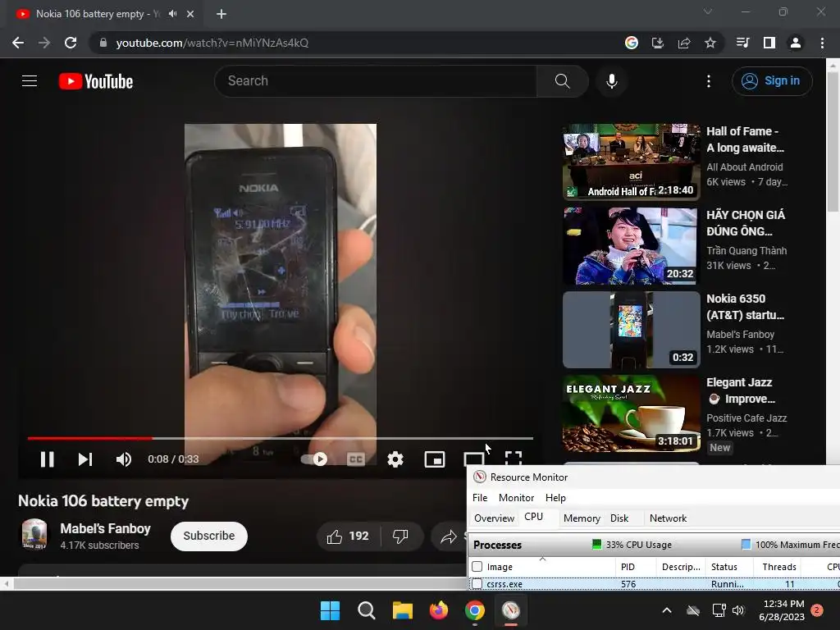
Task: Switch to Memory tab in Resource Monitor
Action: [582, 518]
